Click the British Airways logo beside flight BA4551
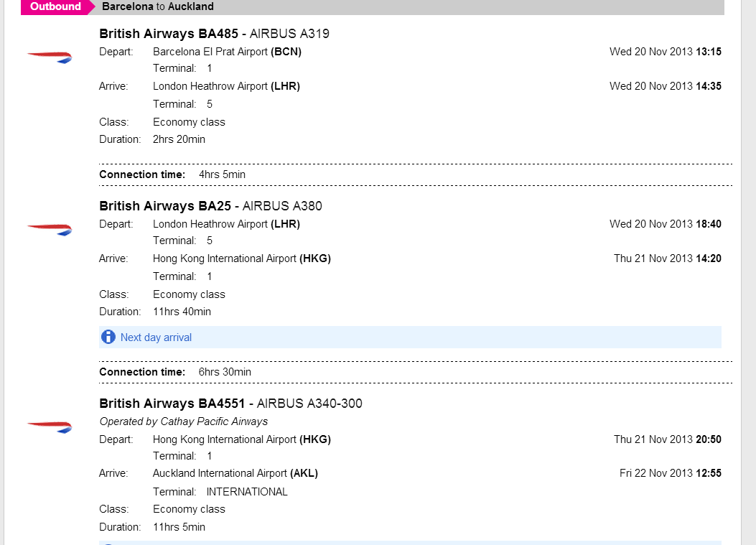Screen dimensions: 756x545 [50, 427]
